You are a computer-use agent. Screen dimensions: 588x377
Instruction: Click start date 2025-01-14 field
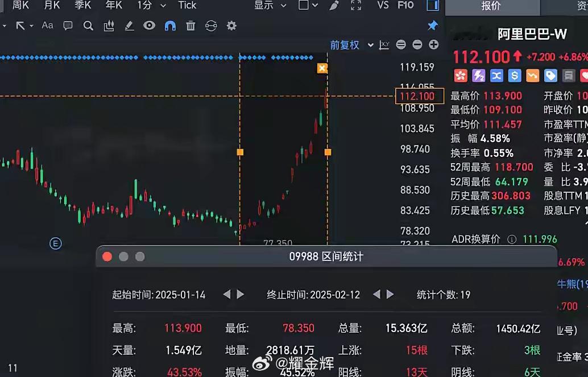(180, 295)
